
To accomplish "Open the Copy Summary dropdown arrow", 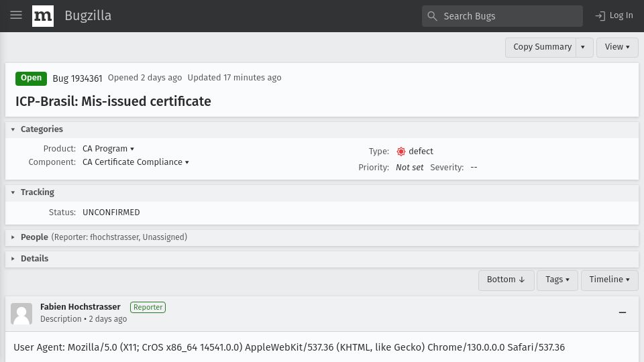I will coord(584,47).
